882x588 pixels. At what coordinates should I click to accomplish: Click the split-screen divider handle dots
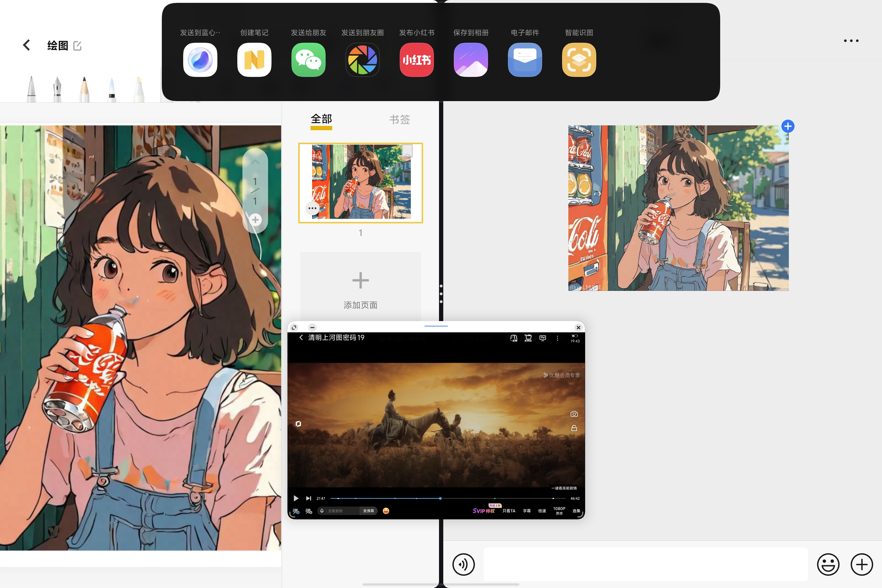[441, 294]
